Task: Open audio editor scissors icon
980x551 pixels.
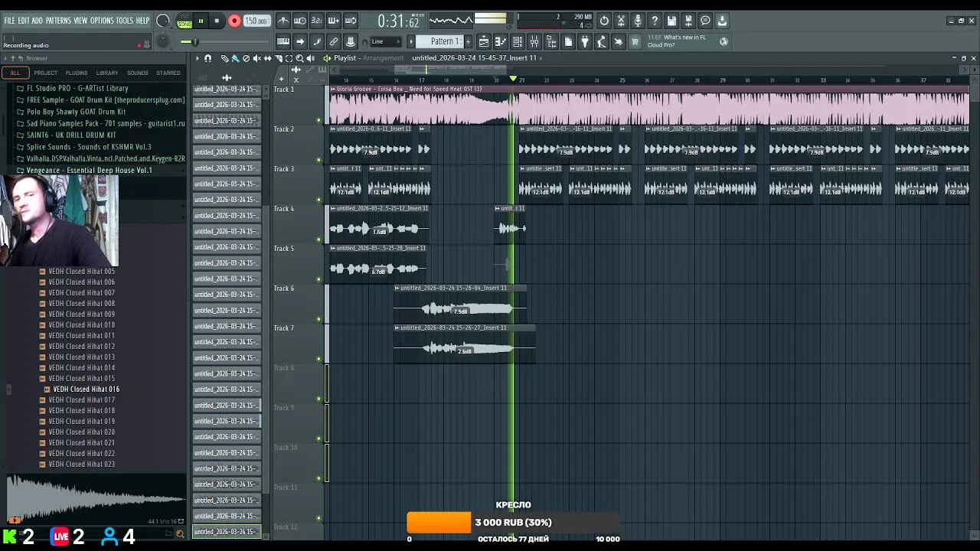Action: tap(620, 21)
